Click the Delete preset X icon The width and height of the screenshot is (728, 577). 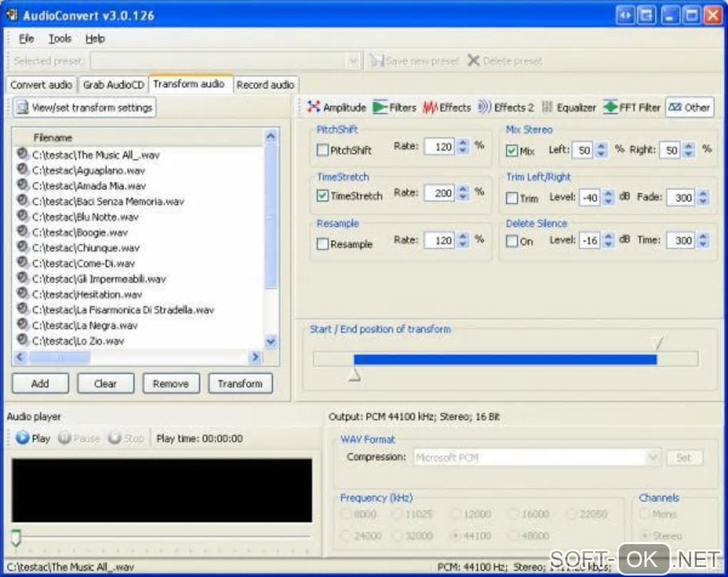point(474,61)
